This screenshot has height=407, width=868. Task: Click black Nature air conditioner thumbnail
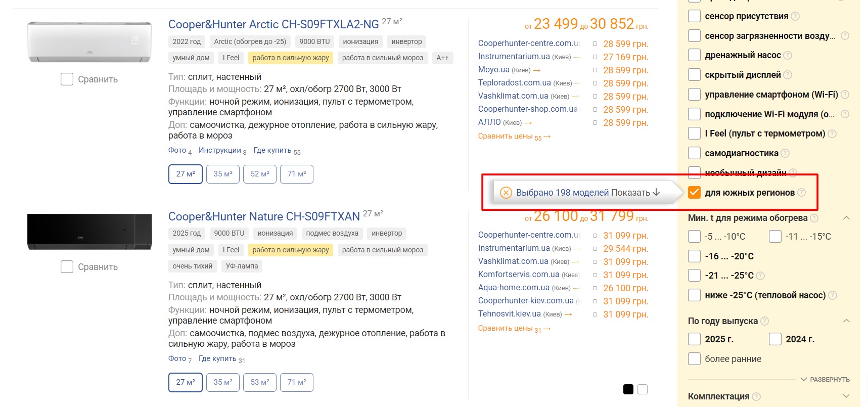click(x=89, y=232)
